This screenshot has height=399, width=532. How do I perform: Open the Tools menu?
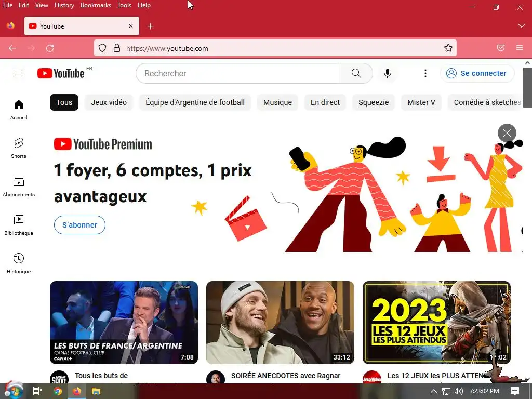point(124,5)
